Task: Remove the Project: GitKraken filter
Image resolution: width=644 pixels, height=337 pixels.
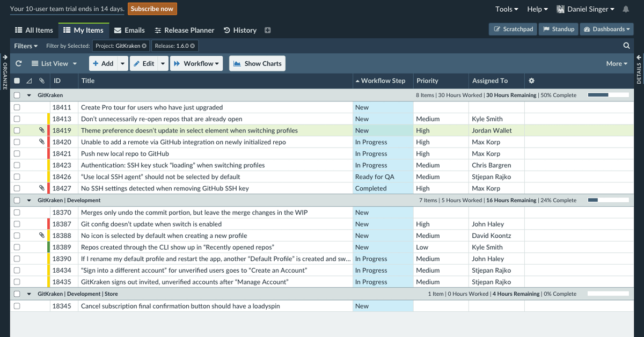Action: pyautogui.click(x=144, y=46)
